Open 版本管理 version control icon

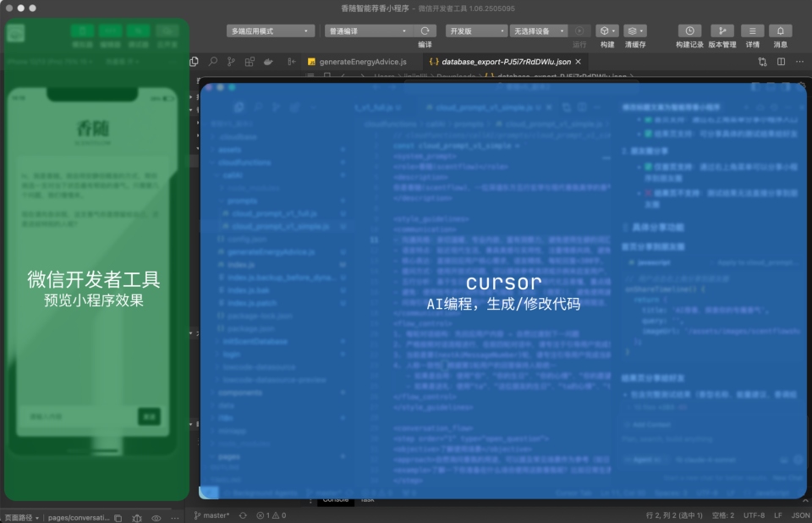[x=721, y=31]
